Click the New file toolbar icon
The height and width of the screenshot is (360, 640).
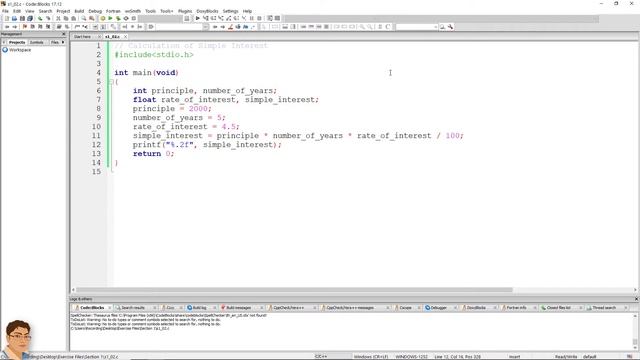coord(7,18)
